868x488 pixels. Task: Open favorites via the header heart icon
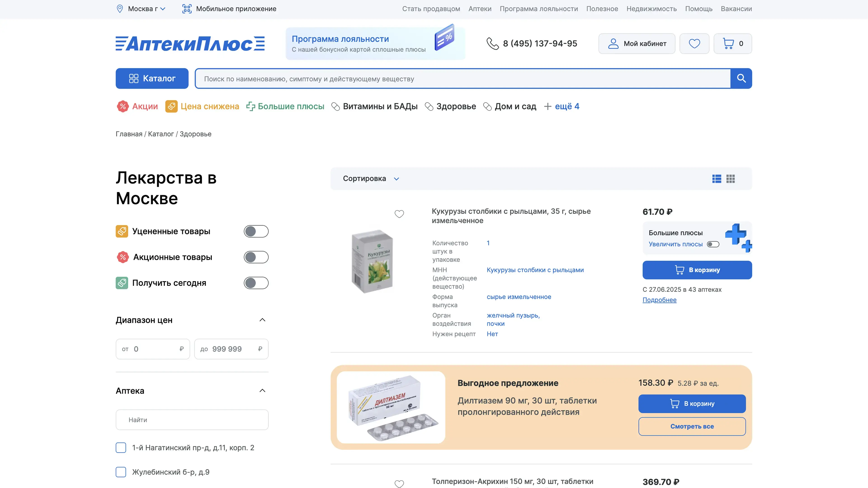point(694,43)
